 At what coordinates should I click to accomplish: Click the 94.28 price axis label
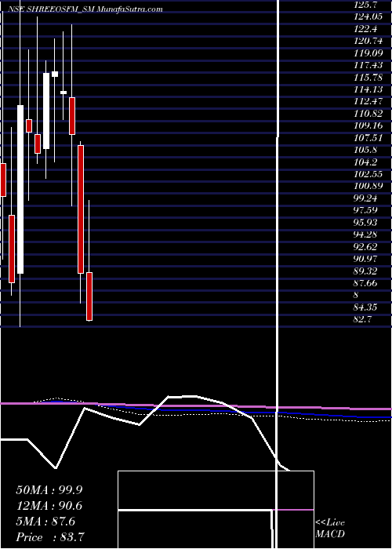pyautogui.click(x=366, y=235)
